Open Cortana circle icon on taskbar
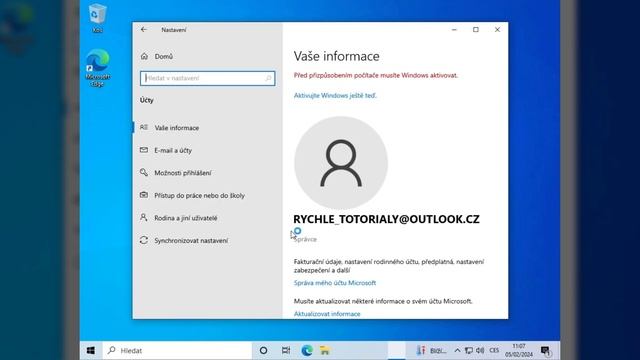640x360 pixels. coord(263,350)
